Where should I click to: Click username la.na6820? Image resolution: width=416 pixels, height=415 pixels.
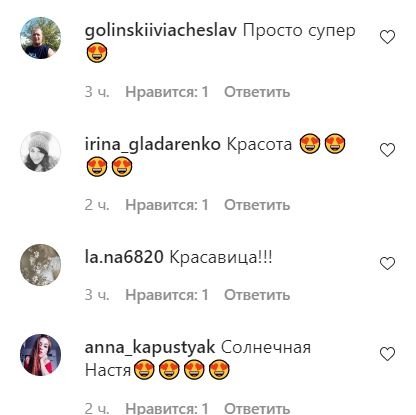[x=124, y=257]
